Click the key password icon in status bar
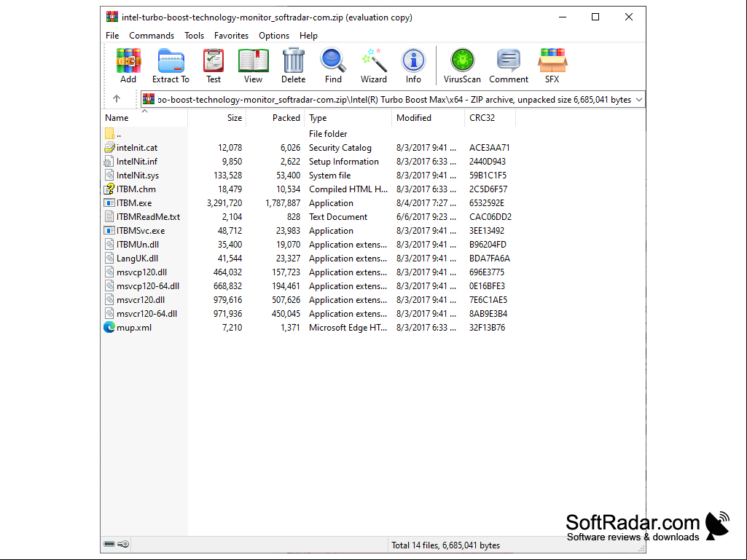Viewport: 747px width, 560px height. 123,544
